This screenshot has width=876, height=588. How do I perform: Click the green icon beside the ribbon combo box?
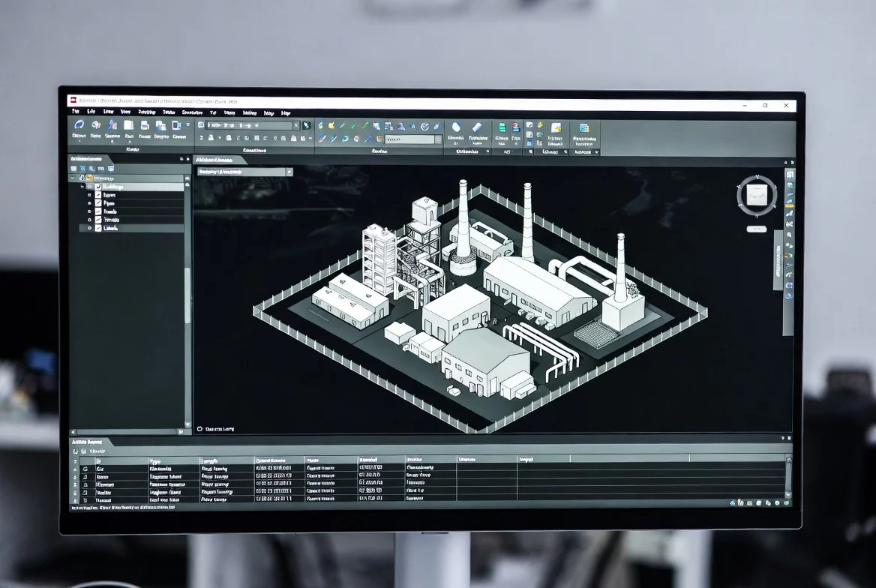tap(306, 125)
